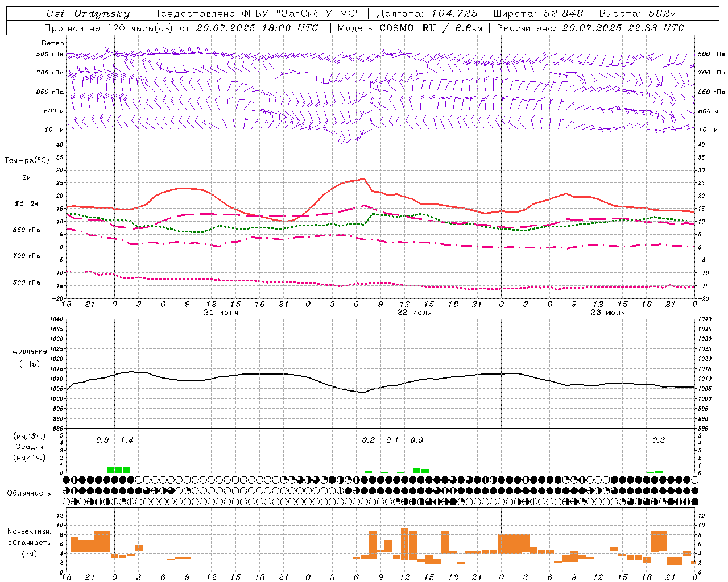Click the '23 июля' date label
This screenshot has height=582, width=728.
[x=608, y=313]
